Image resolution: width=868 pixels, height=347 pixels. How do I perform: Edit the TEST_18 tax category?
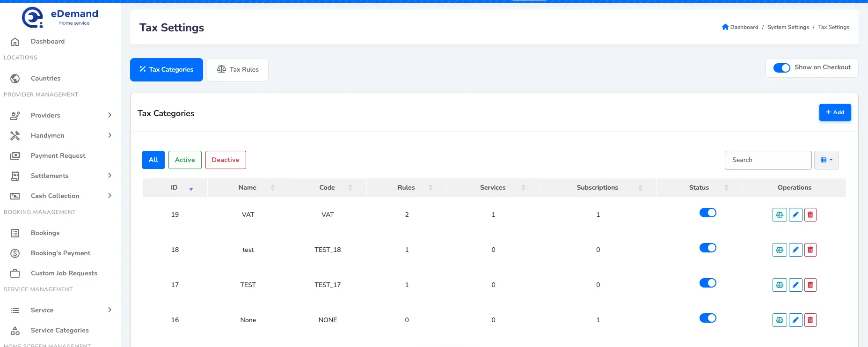point(795,250)
